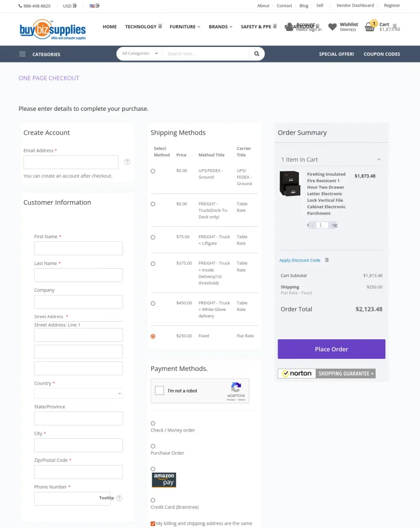Click the US flag language icon
The image size is (420, 528).
92,6
